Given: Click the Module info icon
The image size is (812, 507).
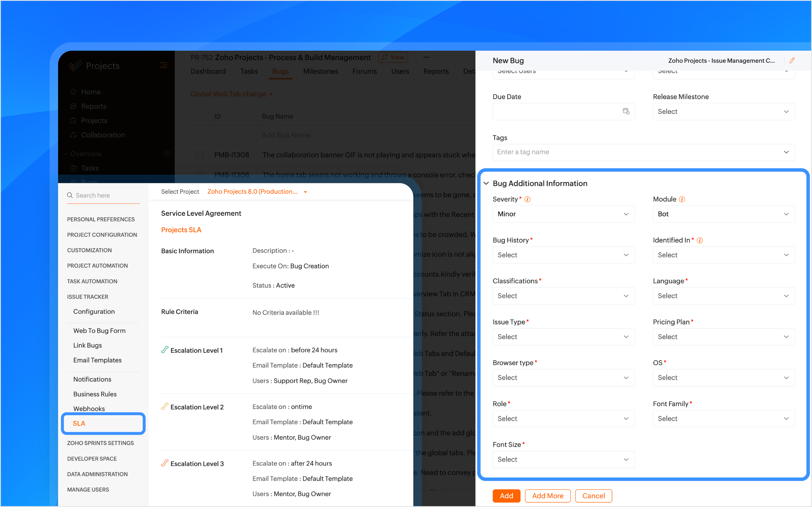Looking at the screenshot, I should 682,199.
